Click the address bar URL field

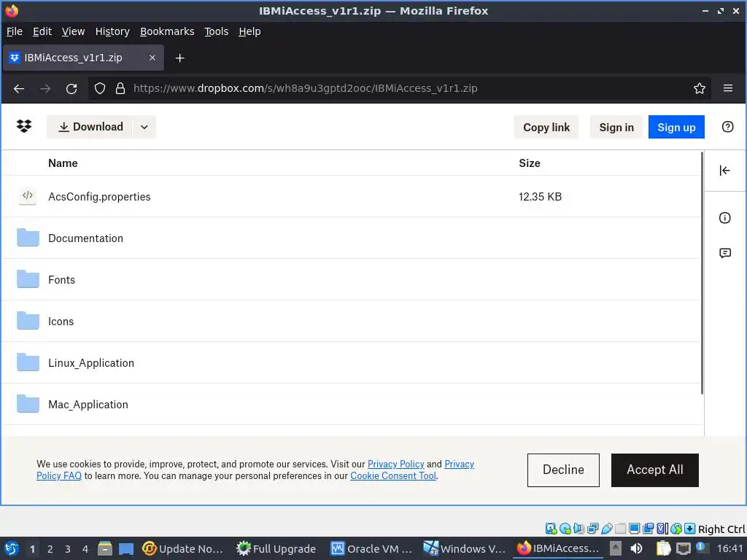[x=400, y=88]
